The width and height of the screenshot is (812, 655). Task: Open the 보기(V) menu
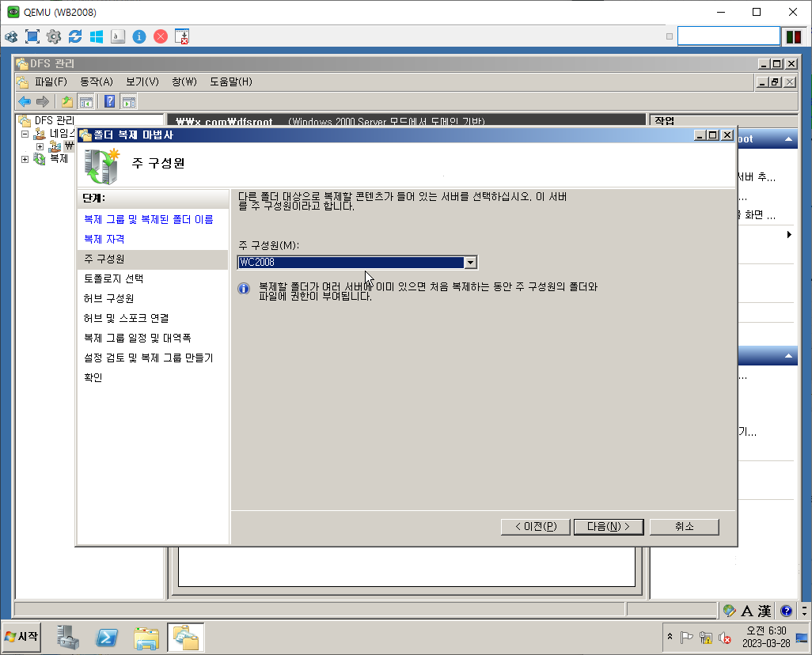point(142,81)
